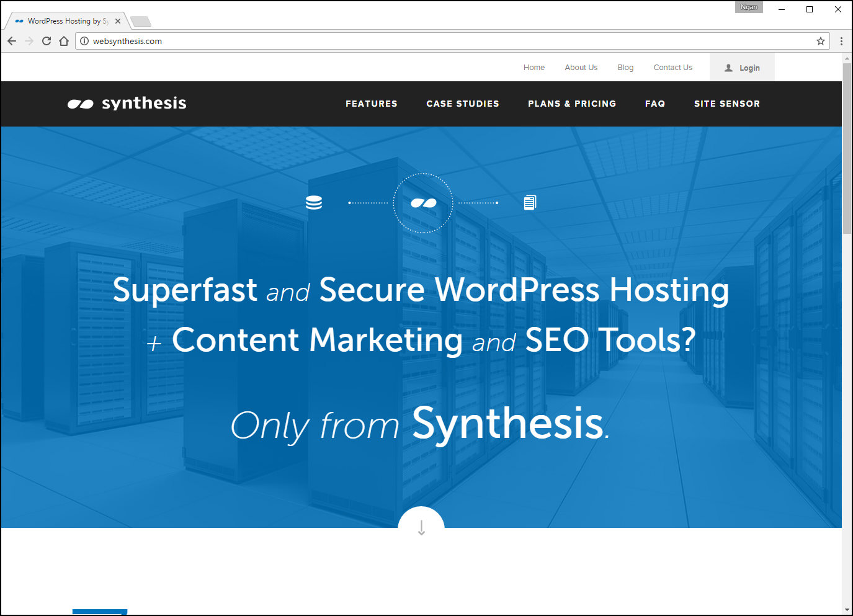Click the Ngan profile button
The width and height of the screenshot is (853, 616).
pyautogui.click(x=749, y=7)
